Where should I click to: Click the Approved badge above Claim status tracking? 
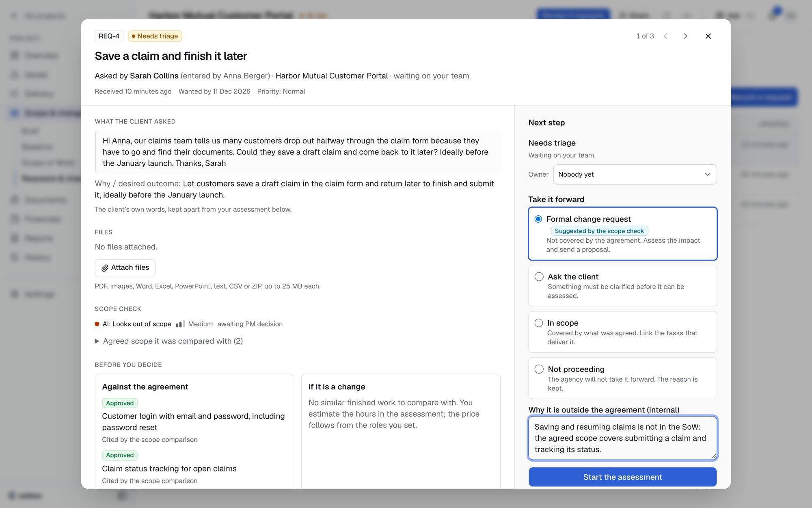pos(120,455)
